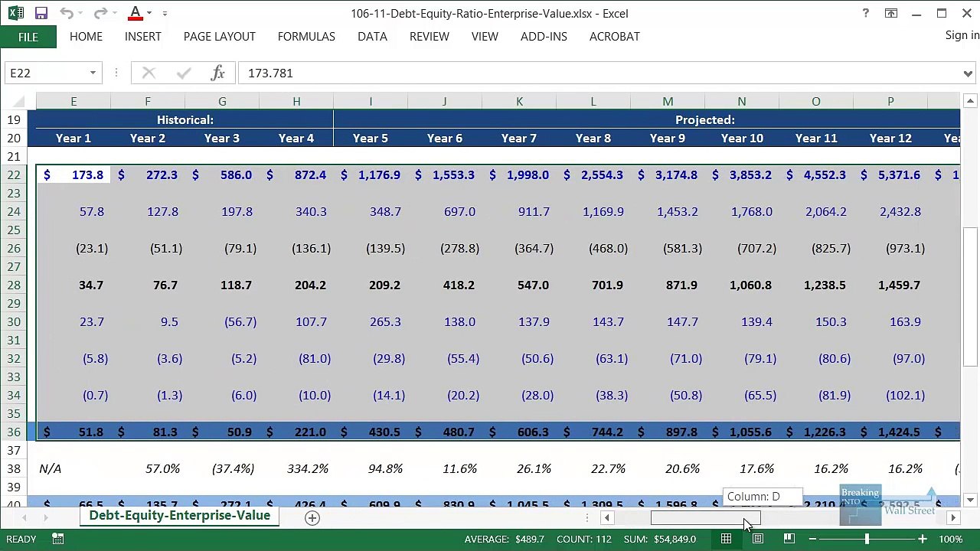
Task: Click the Excel Help question mark icon
Action: click(865, 13)
